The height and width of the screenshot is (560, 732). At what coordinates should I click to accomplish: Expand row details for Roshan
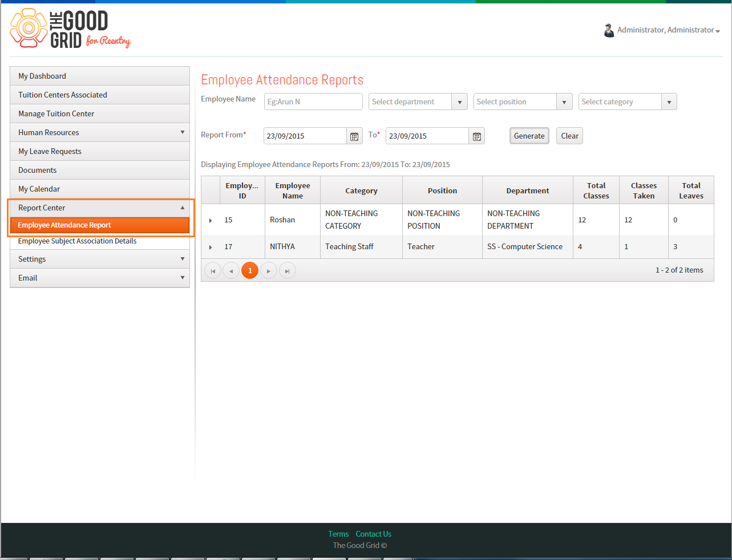[211, 220]
